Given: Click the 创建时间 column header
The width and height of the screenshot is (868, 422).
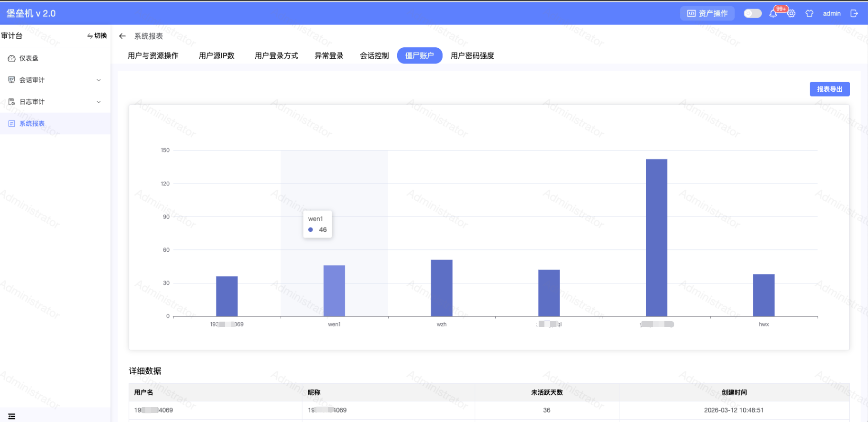Looking at the screenshot, I should coord(734,392).
